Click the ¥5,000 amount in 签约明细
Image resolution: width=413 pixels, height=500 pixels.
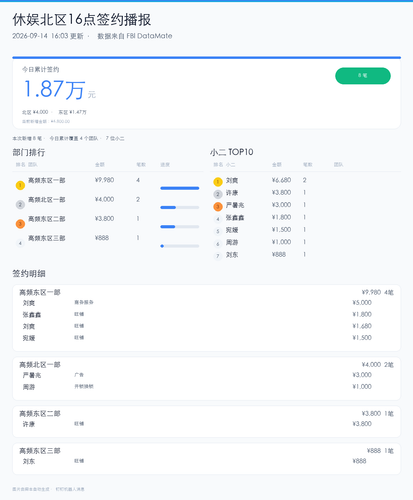[362, 303]
